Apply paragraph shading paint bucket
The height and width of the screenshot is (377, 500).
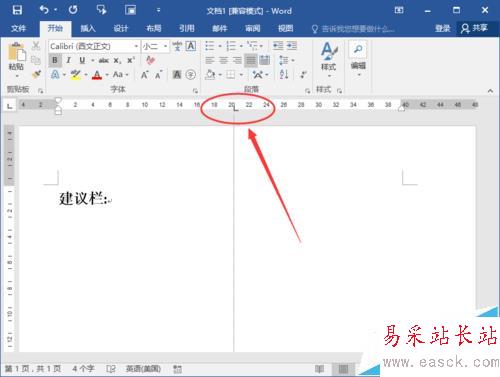tap(210, 74)
